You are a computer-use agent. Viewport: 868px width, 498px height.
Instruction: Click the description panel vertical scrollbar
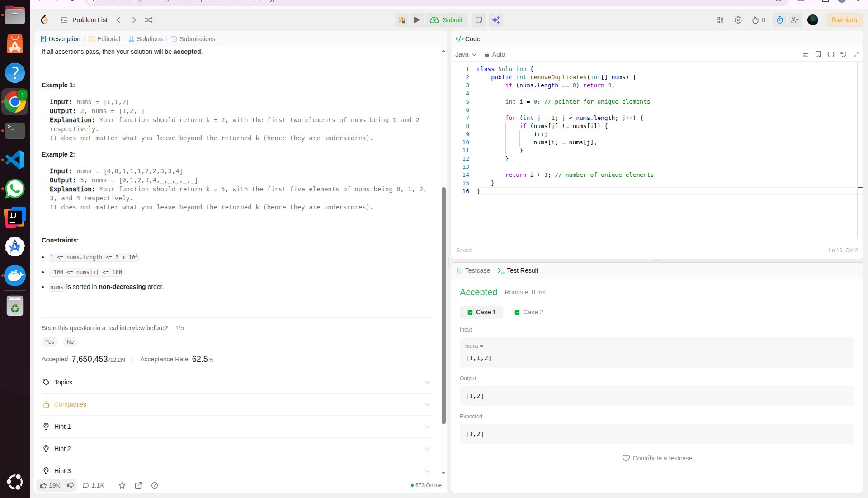click(443, 305)
